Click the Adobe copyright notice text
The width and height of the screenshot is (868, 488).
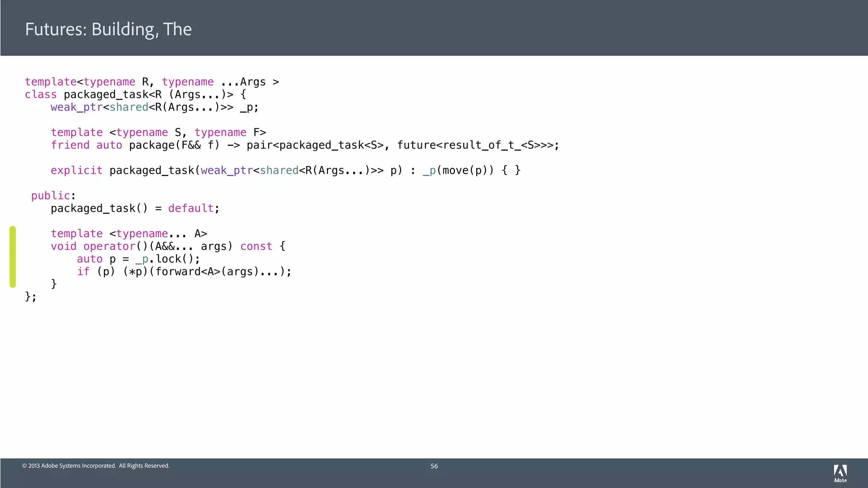pyautogui.click(x=96, y=466)
